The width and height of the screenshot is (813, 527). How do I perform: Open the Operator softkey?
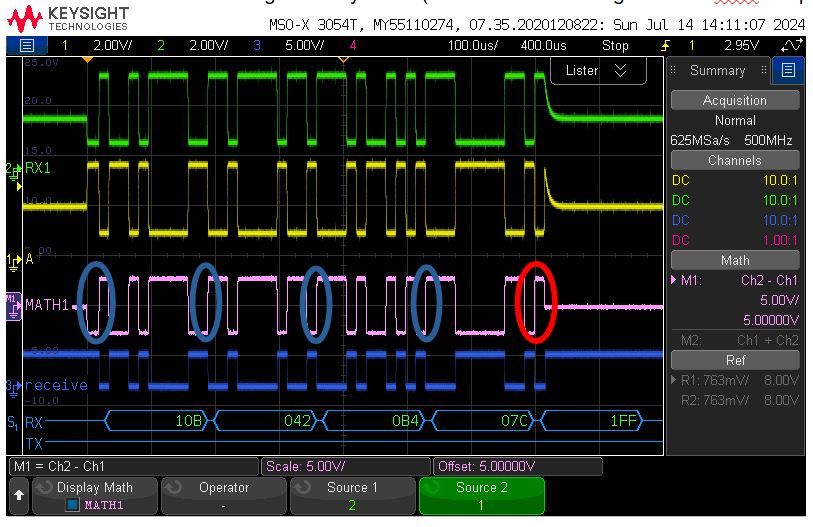pyautogui.click(x=224, y=496)
